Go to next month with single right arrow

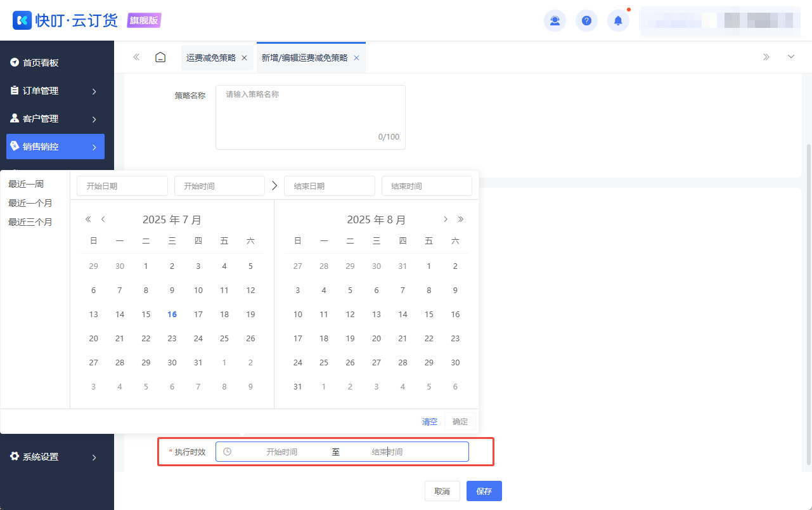pyautogui.click(x=446, y=219)
